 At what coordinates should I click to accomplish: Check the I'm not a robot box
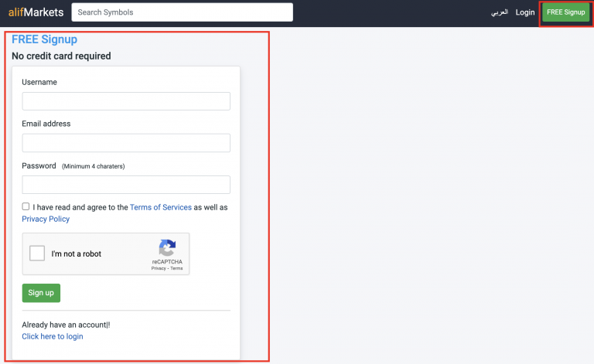pyautogui.click(x=37, y=253)
